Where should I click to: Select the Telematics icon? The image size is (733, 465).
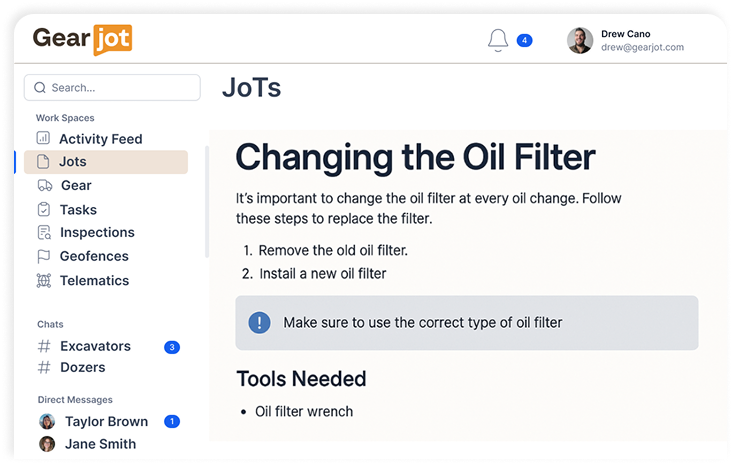[x=43, y=281]
